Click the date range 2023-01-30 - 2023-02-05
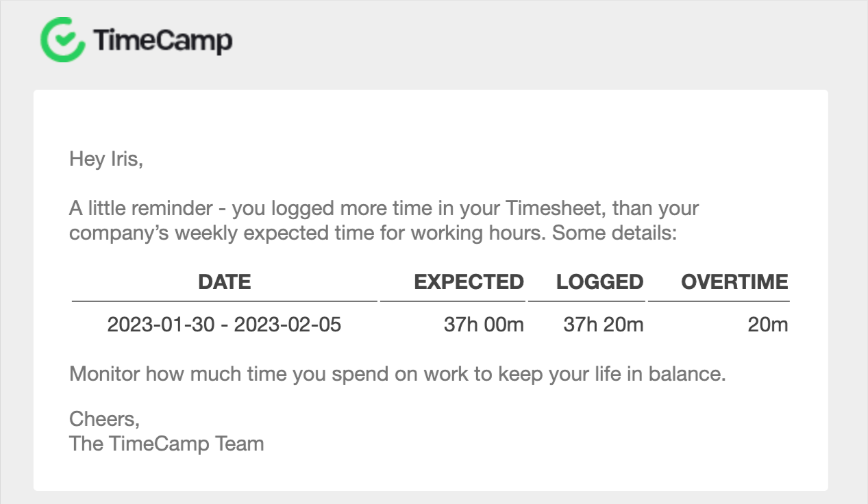The width and height of the screenshot is (868, 504). click(x=224, y=325)
